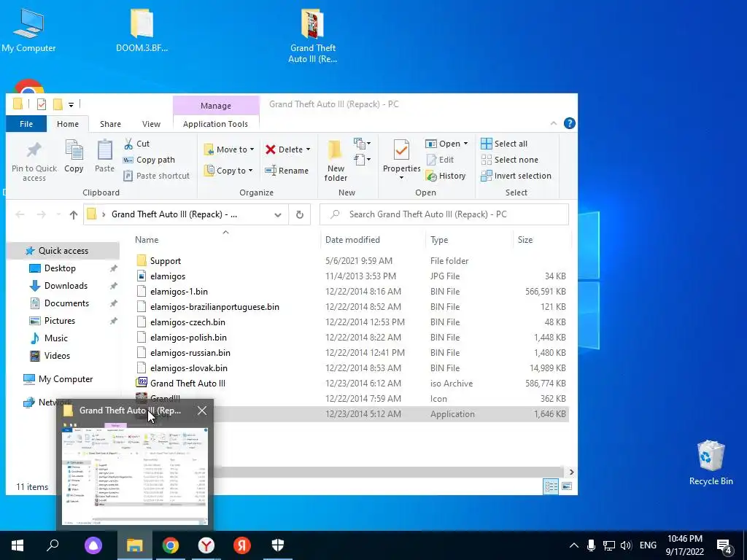
Task: Click the Up arrow navigation button
Action: (x=74, y=215)
